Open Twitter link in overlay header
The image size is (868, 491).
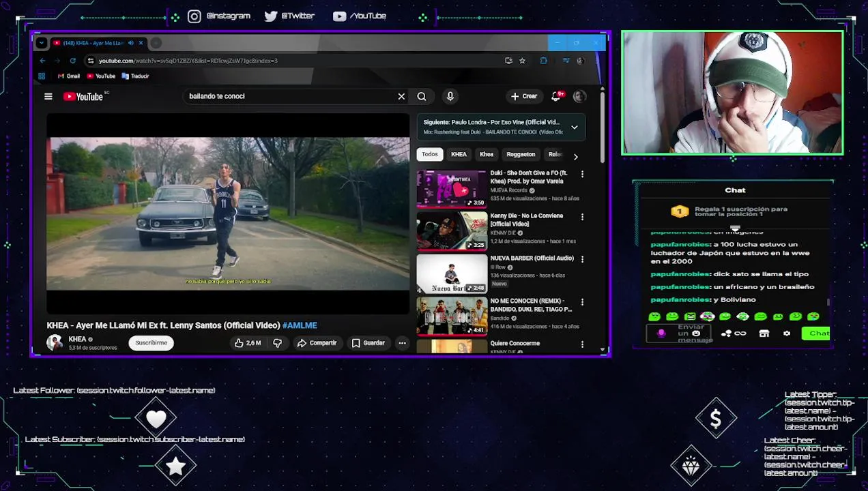point(289,16)
